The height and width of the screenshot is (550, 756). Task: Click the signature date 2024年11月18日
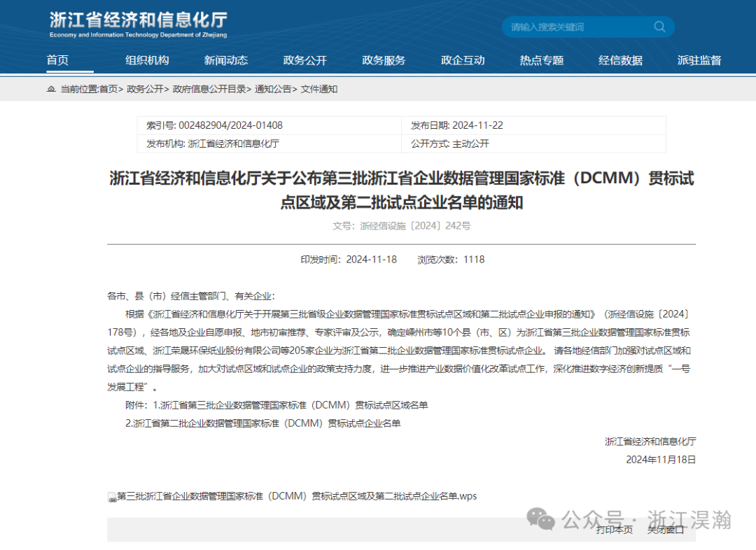tap(661, 460)
